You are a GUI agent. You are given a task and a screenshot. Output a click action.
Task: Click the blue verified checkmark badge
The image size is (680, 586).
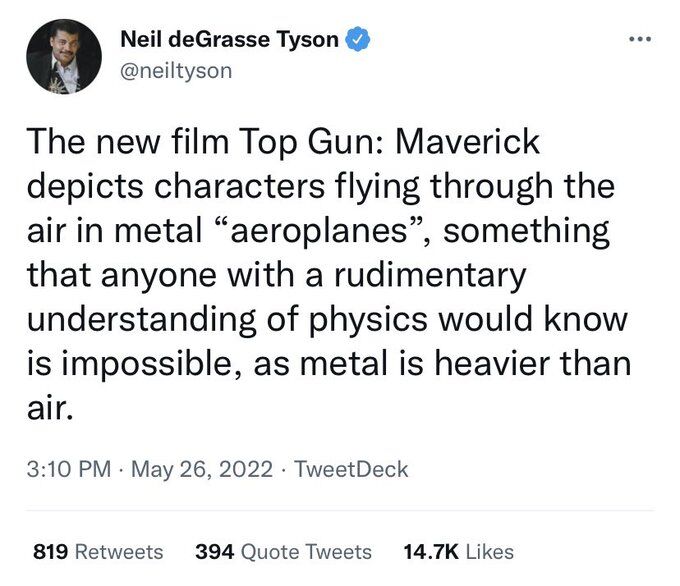point(357,39)
